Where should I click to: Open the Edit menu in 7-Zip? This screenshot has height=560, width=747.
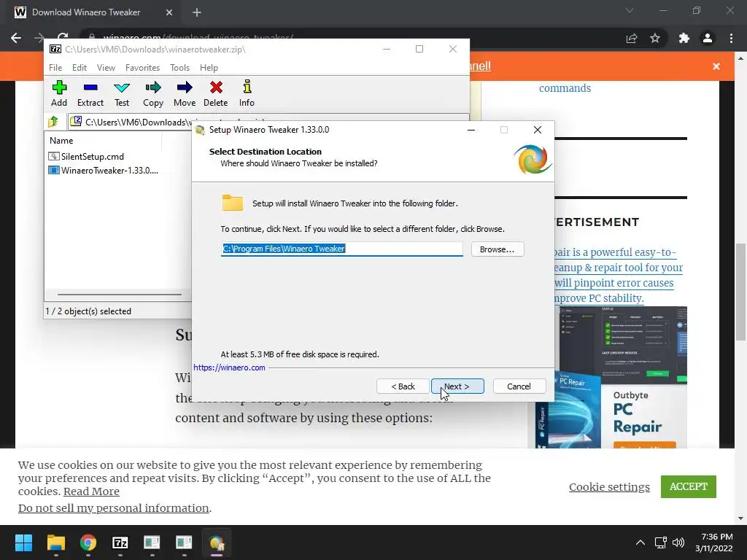pos(79,68)
